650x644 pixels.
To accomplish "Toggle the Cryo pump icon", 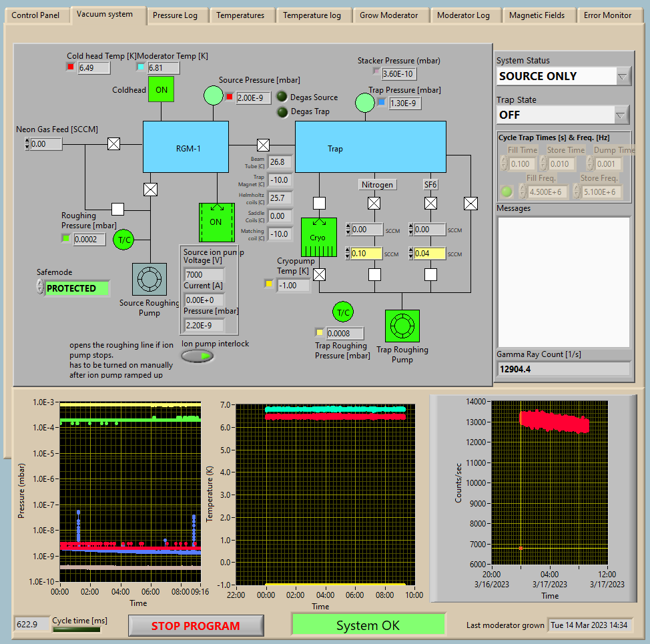I will click(x=319, y=238).
